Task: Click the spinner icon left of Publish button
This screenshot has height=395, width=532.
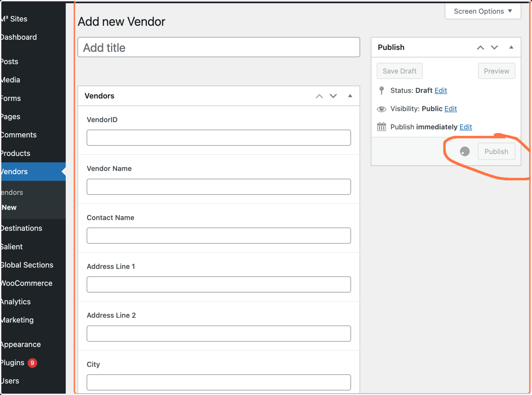Action: pyautogui.click(x=465, y=151)
